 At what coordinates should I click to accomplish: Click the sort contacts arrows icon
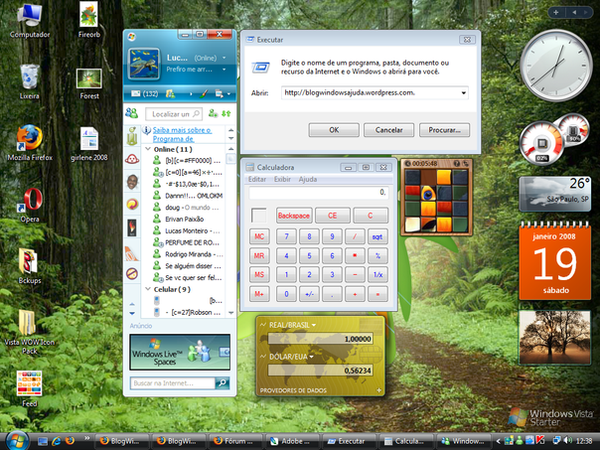[x=226, y=113]
